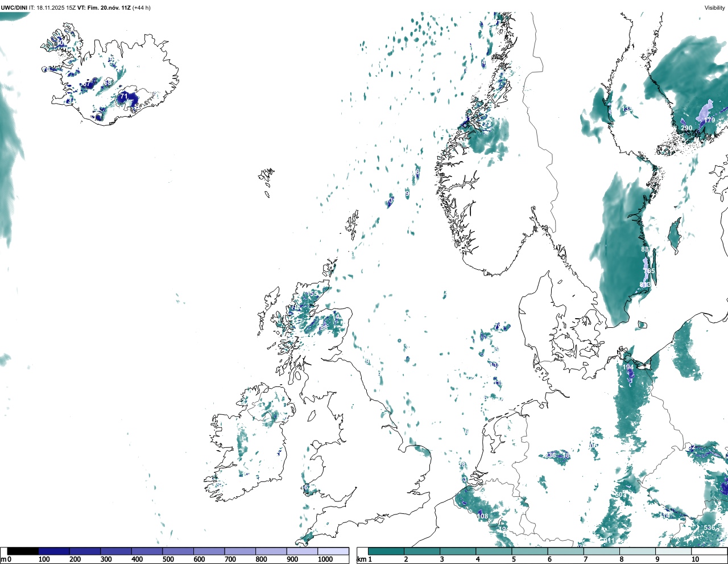Screen dimensions: 728x564
Task: Click the '179' visibility value over Finland
Action: pyautogui.click(x=709, y=120)
